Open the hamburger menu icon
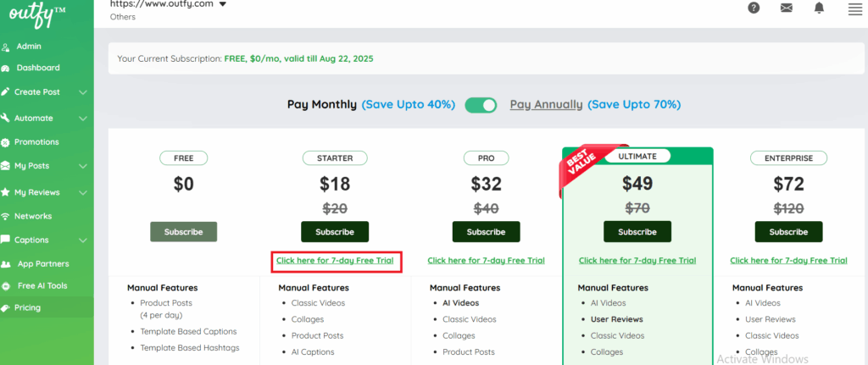The width and height of the screenshot is (868, 365). (854, 9)
